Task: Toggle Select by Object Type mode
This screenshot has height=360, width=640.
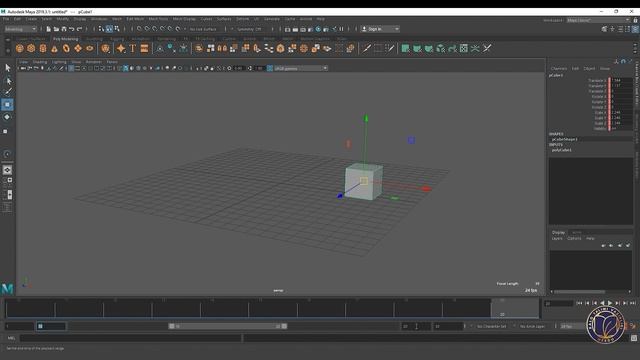Action: click(109, 29)
